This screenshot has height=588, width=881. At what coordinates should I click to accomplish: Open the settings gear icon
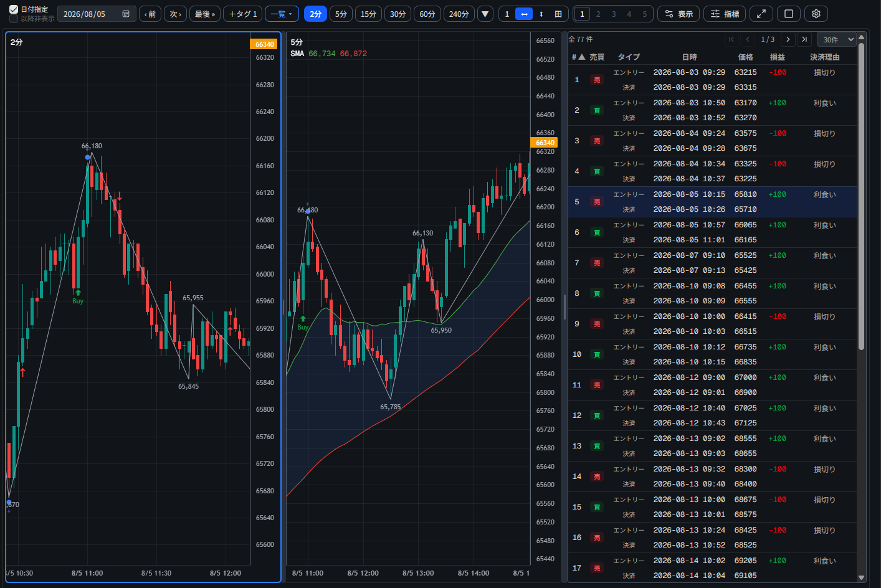pos(816,14)
